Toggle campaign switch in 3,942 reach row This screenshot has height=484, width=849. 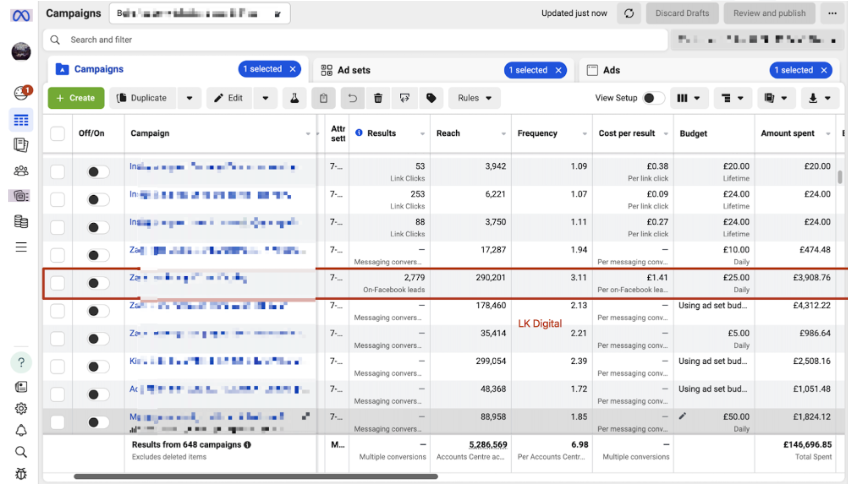98,172
